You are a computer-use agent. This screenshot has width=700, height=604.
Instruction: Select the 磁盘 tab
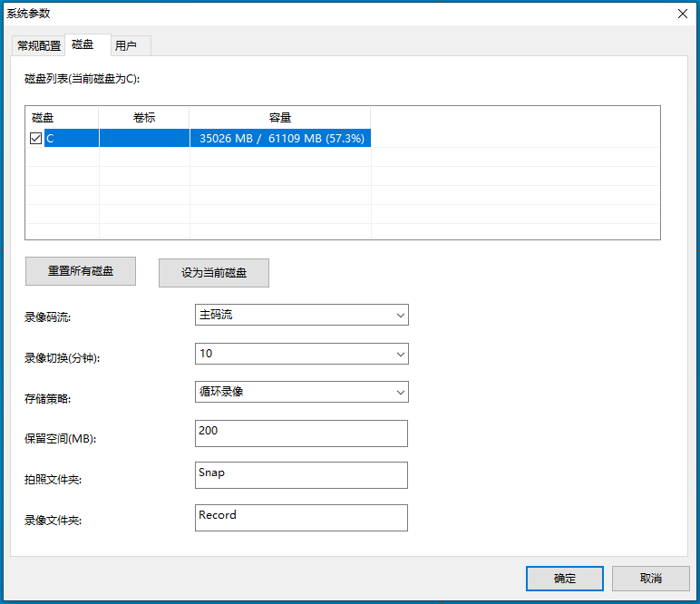(x=83, y=44)
